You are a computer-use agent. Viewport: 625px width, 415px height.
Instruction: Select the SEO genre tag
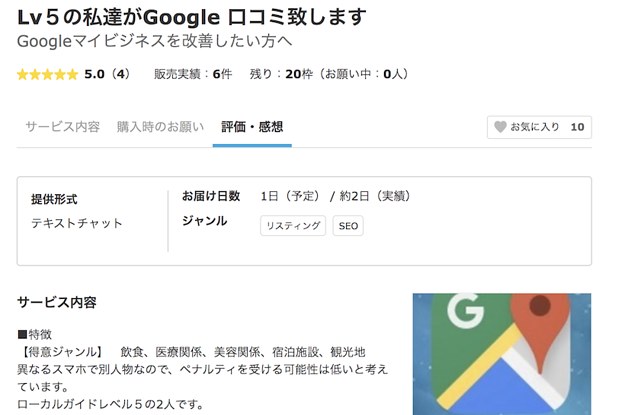click(348, 226)
